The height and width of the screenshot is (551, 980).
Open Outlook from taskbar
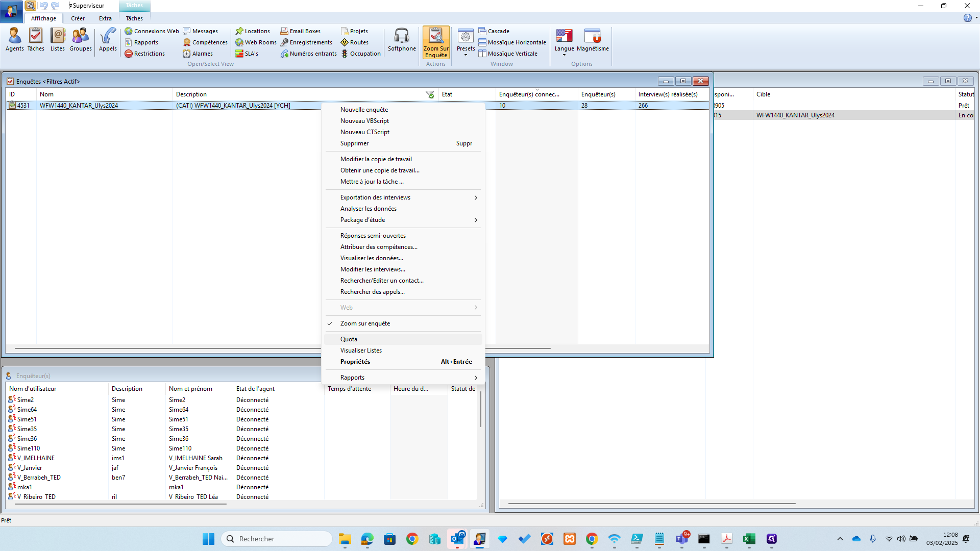(x=457, y=539)
